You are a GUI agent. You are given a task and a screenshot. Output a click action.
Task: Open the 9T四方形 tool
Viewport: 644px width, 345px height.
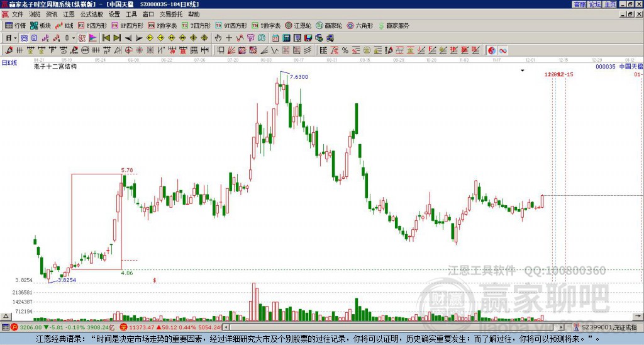click(231, 25)
